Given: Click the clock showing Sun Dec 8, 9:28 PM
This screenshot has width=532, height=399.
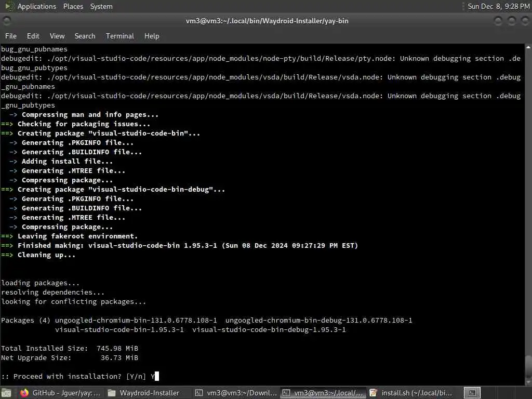Looking at the screenshot, I should tap(498, 6).
